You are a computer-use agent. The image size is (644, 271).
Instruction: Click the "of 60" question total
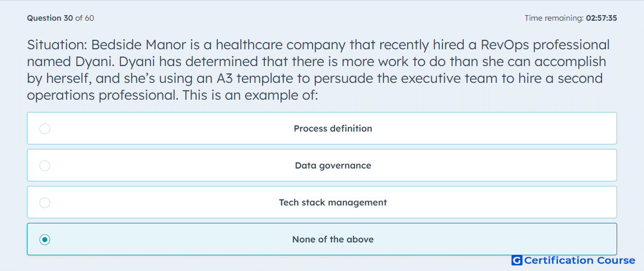(85, 18)
